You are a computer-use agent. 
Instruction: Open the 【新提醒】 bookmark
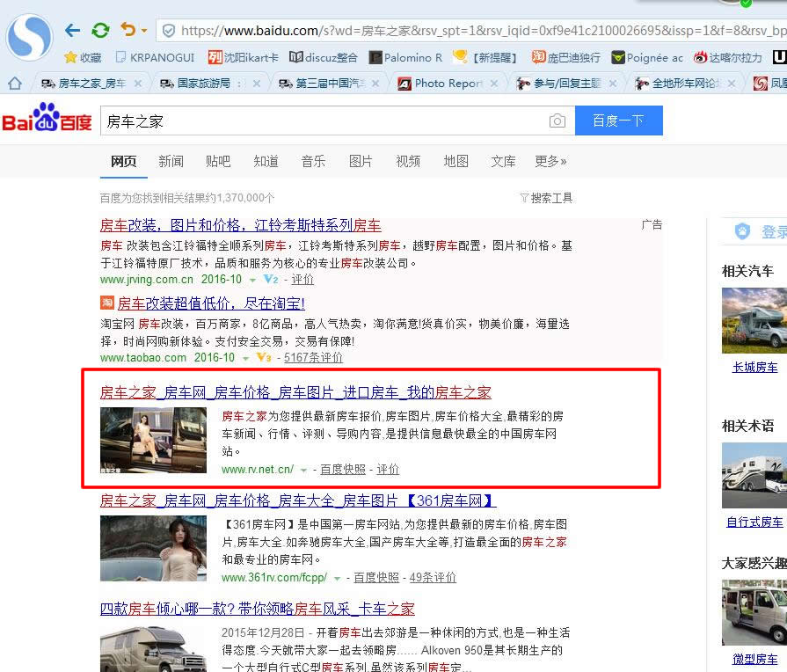click(x=485, y=58)
